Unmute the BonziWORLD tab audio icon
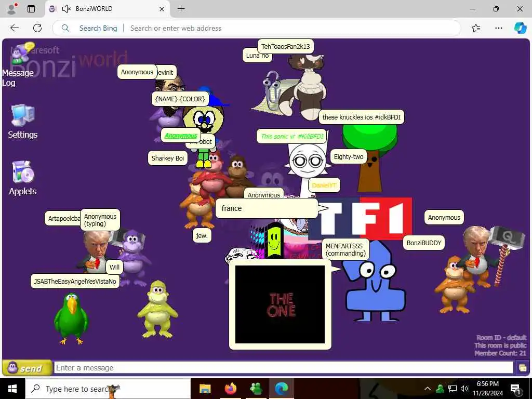This screenshot has height=399, width=532. 66,9
